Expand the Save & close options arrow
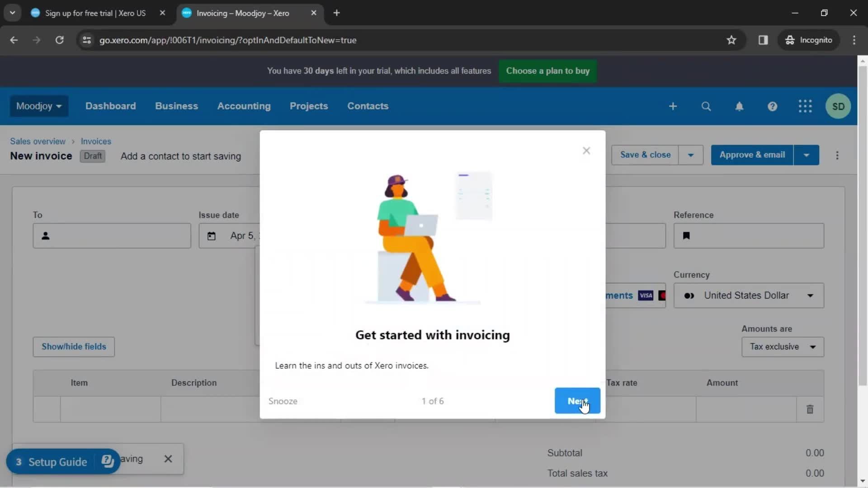This screenshot has width=868, height=488. 691,155
